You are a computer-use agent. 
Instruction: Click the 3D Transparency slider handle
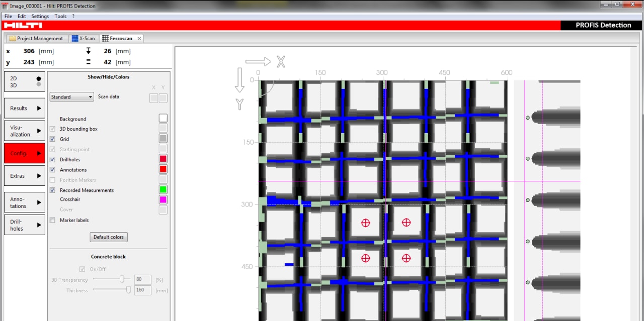(x=122, y=279)
